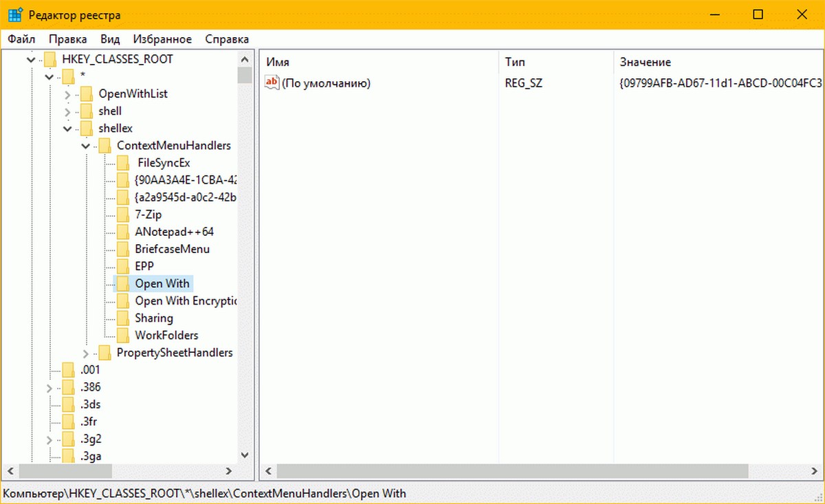This screenshot has width=825, height=504.
Task: Expand the PropertySheetHandlers node
Action: [x=86, y=353]
